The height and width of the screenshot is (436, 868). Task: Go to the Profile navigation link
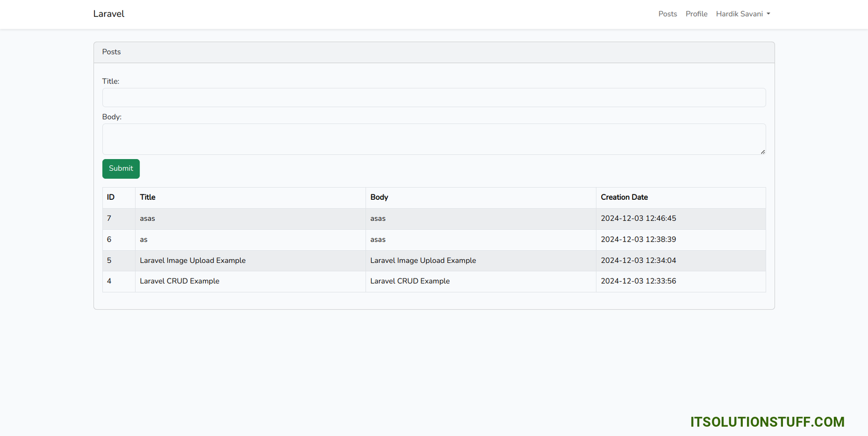click(696, 14)
